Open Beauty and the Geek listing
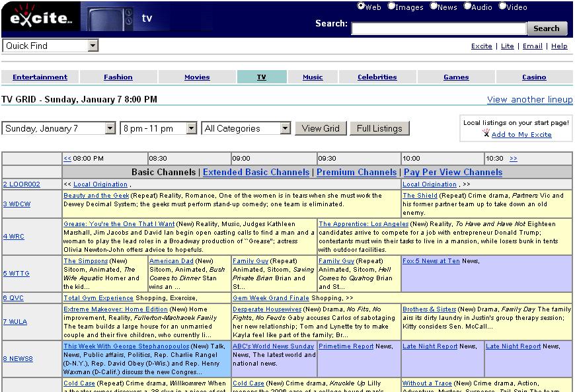575x392 pixels. pyautogui.click(x=96, y=196)
